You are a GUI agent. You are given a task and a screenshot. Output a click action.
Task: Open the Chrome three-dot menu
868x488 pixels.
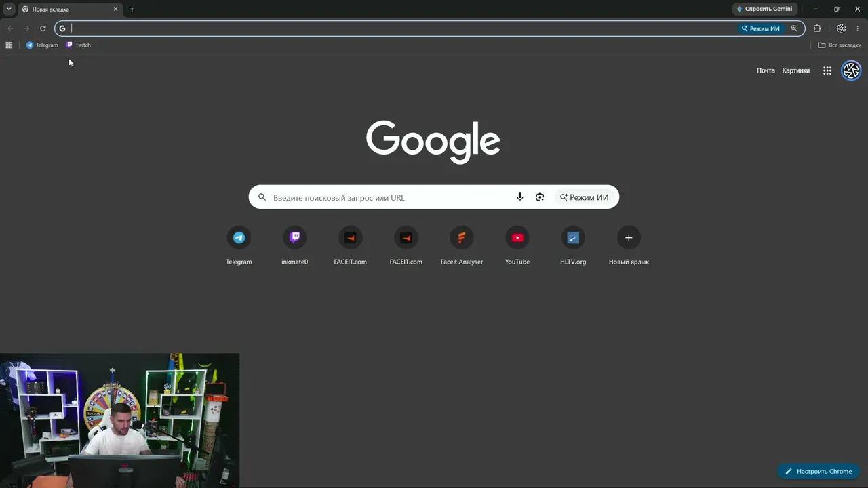coord(858,28)
